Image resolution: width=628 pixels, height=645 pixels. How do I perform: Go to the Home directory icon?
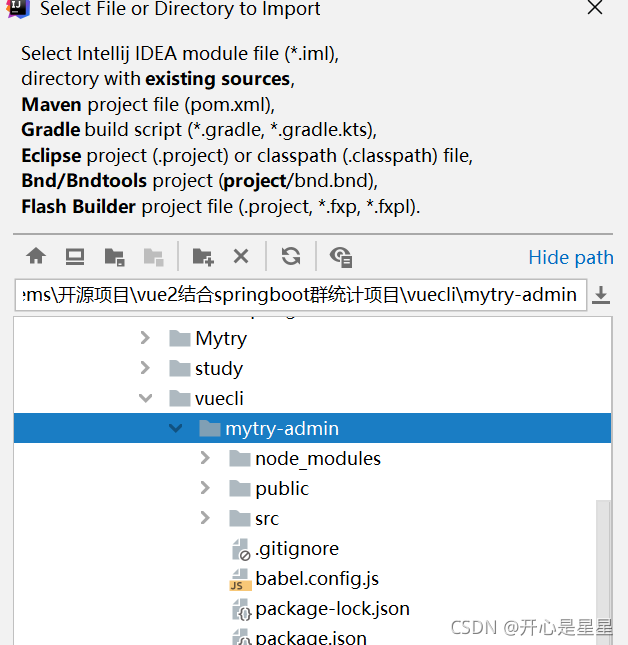point(36,256)
